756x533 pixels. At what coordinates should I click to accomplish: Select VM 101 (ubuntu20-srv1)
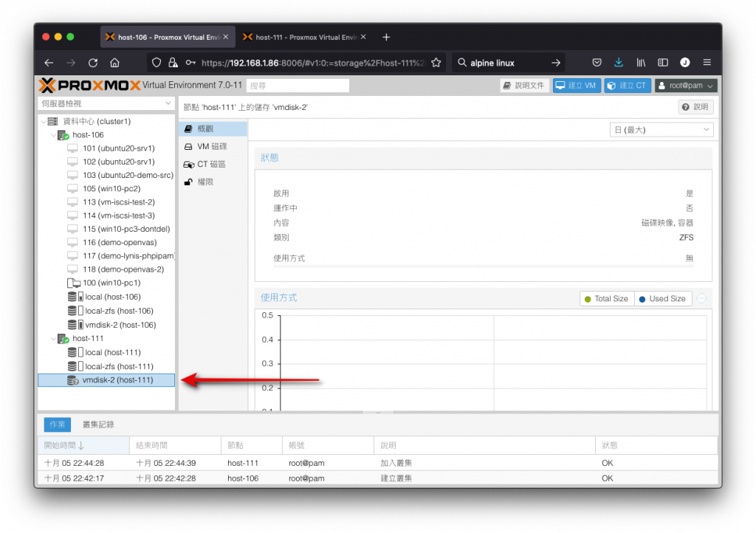click(x=119, y=148)
